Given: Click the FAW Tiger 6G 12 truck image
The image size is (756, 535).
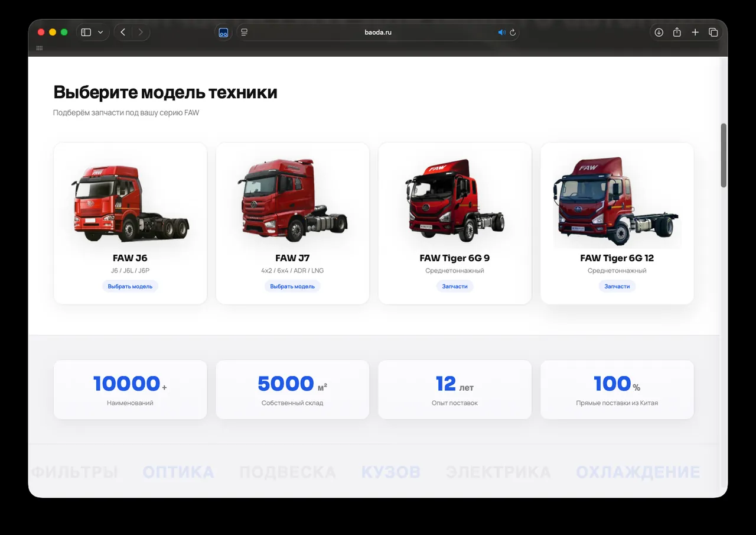Looking at the screenshot, I should 617,202.
